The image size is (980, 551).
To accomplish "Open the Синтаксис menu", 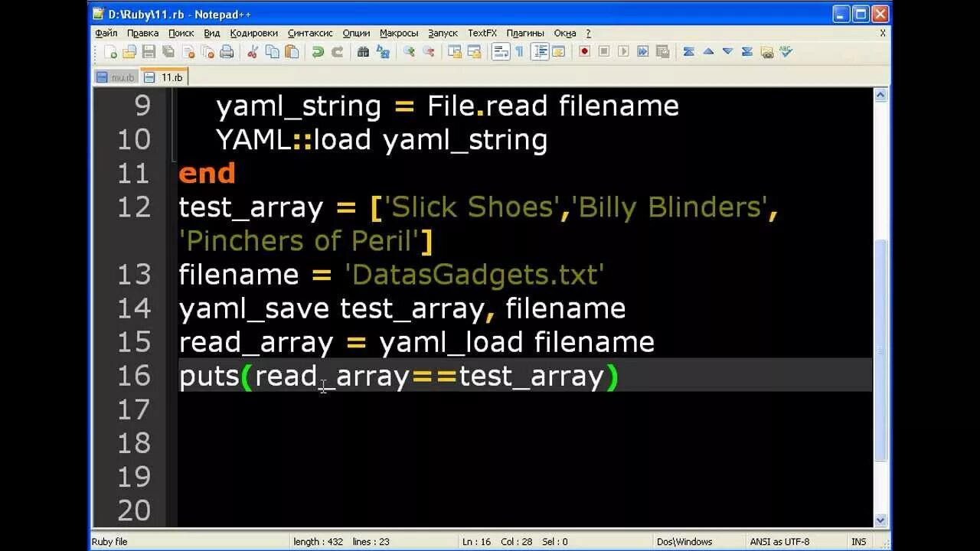I will 310,34.
